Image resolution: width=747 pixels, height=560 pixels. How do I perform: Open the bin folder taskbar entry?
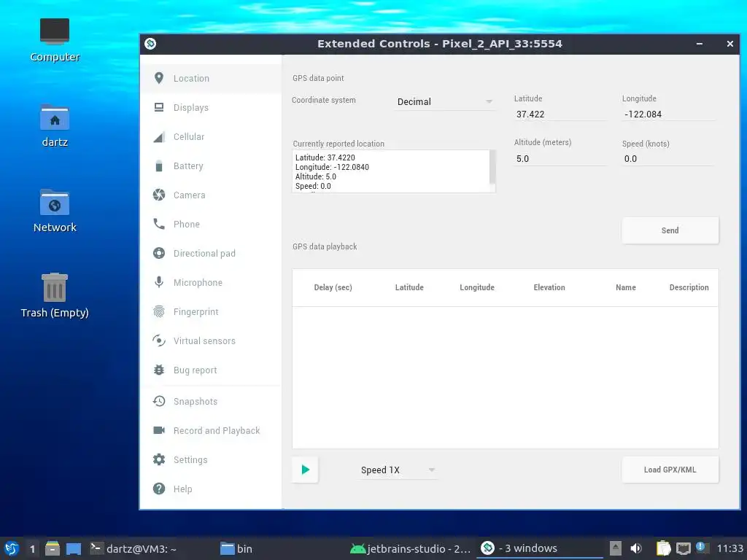pos(236,548)
